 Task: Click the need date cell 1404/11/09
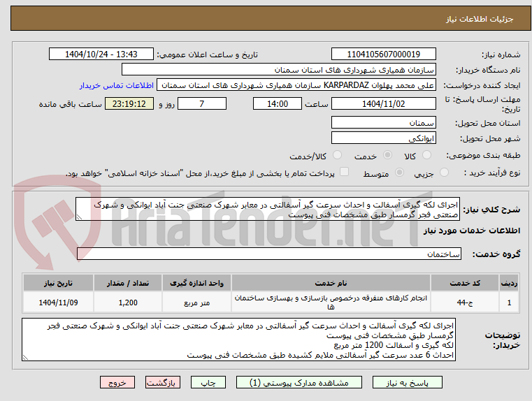point(58,302)
